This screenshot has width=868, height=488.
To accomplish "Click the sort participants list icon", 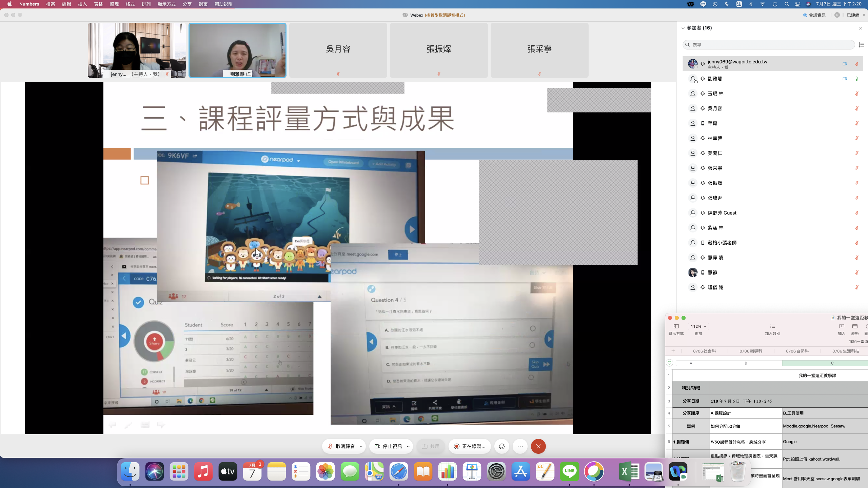I will pos(862,45).
